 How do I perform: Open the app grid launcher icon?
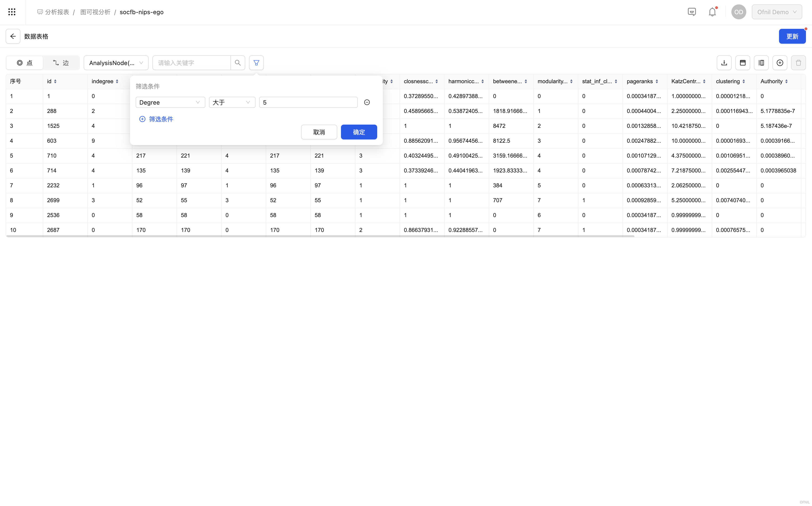coord(12,12)
